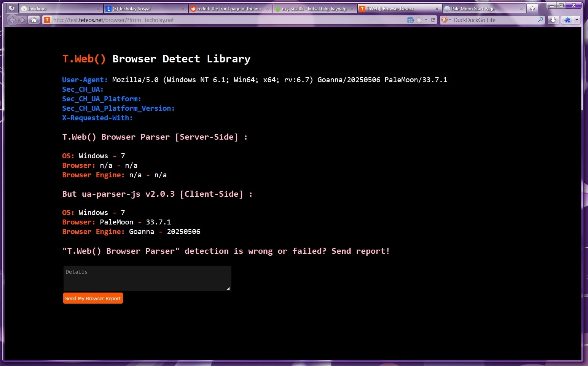Go forward using the forward arrow

click(x=22, y=20)
